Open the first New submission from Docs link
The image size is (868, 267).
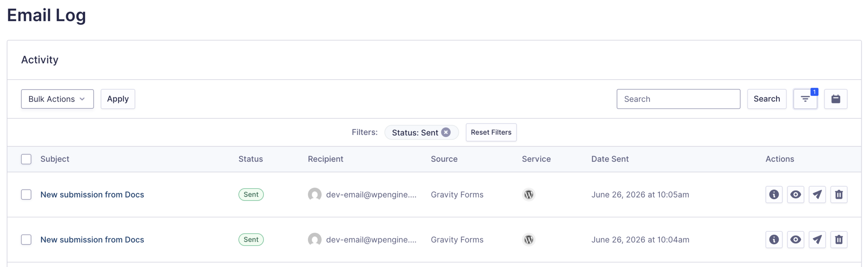[92, 194]
